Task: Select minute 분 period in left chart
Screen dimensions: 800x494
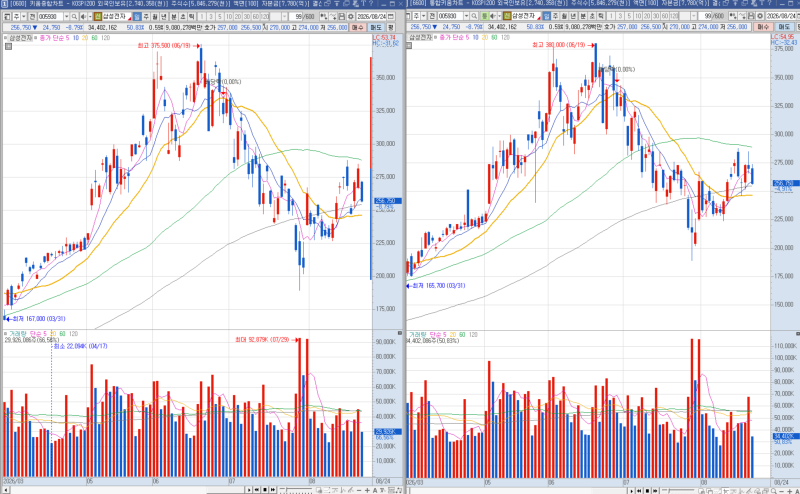Action: pyautogui.click(x=174, y=16)
